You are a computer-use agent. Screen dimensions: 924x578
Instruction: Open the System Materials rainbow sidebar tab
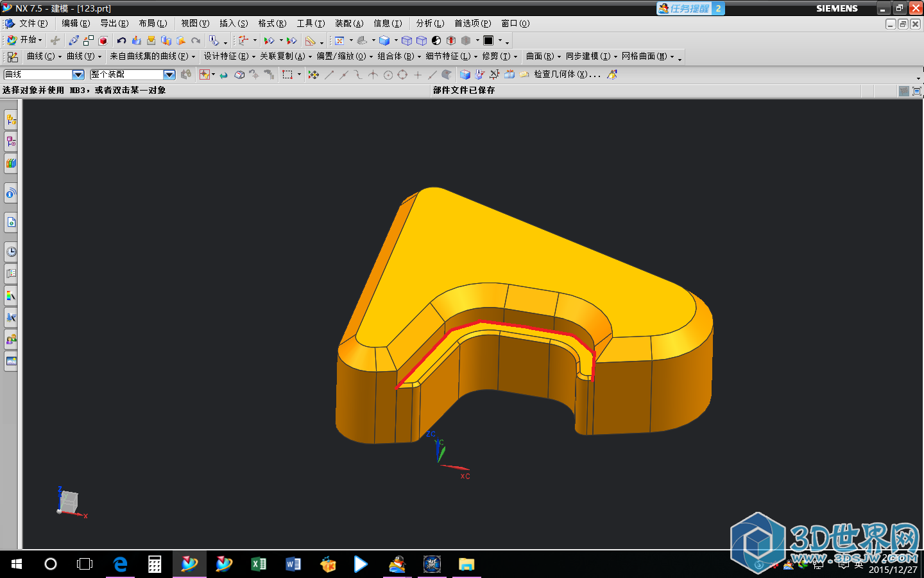pos(11,295)
